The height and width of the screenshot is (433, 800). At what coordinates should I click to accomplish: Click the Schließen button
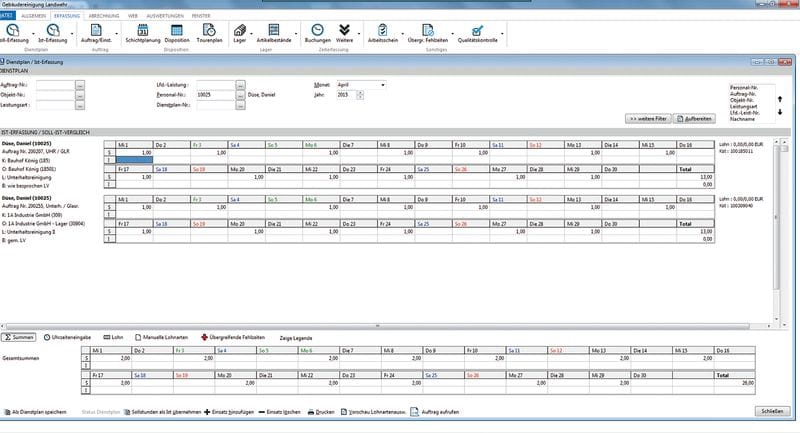[x=770, y=411]
